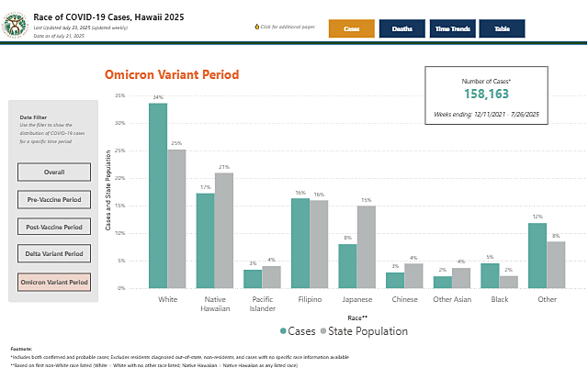Click the teal White cases bar

(158, 195)
